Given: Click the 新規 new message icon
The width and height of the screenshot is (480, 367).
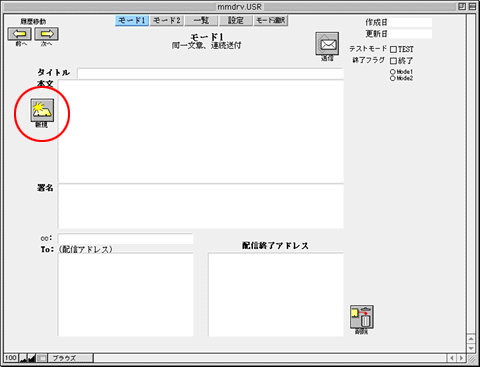Looking at the screenshot, I should coord(42,110).
